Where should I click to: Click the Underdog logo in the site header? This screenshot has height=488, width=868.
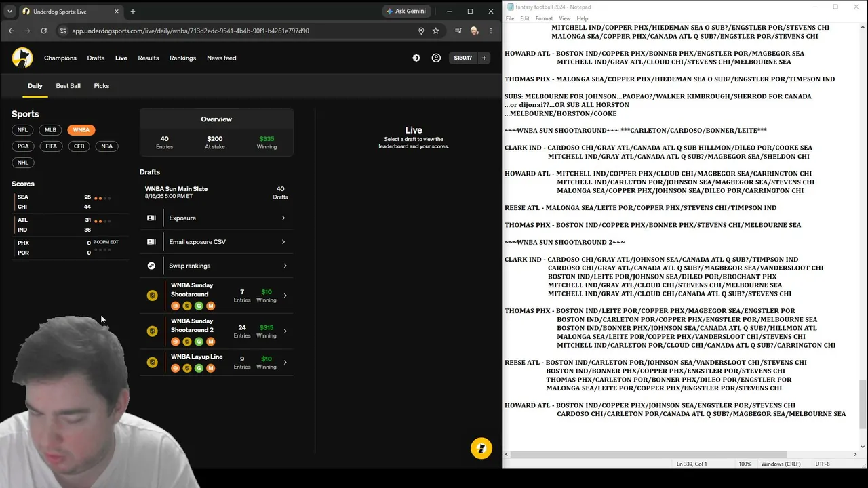[22, 58]
